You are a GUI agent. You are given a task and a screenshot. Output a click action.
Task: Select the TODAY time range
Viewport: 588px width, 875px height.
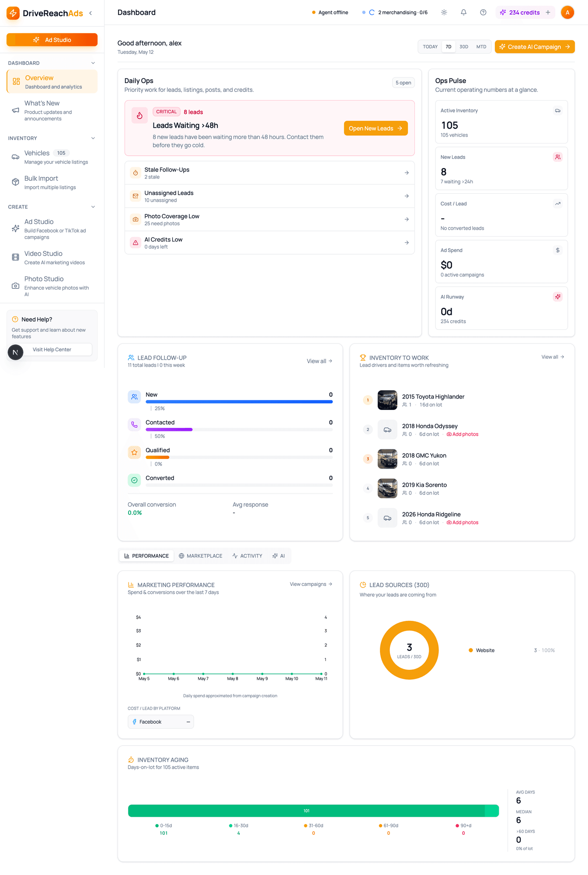[430, 47]
